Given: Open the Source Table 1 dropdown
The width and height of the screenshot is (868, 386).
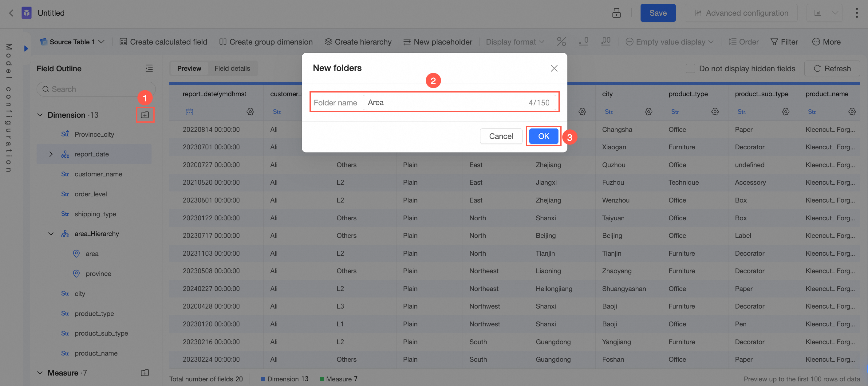Looking at the screenshot, I should click(72, 42).
